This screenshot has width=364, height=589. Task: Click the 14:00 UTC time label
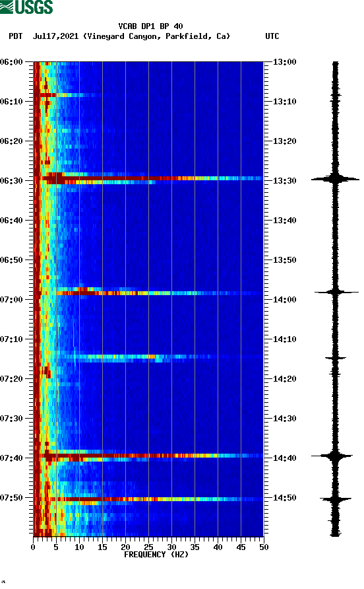pos(284,299)
